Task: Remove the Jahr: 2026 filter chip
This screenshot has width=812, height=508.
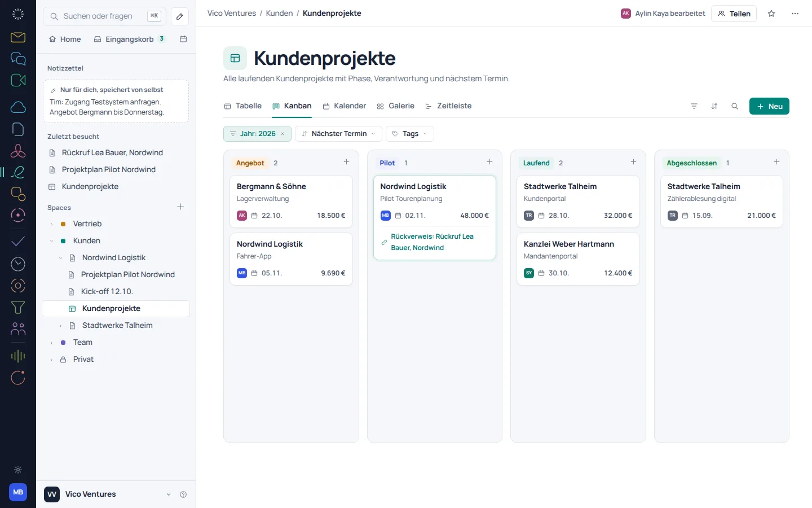Action: click(283, 134)
